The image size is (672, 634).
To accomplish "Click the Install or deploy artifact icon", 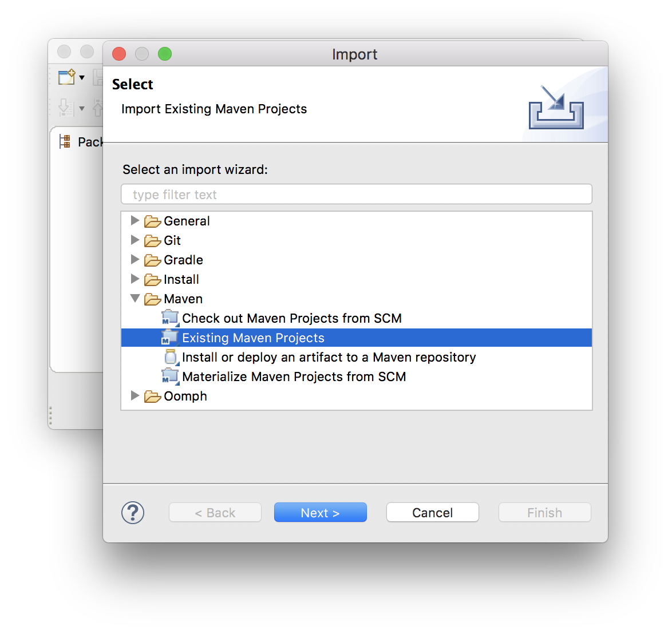I will tap(171, 357).
